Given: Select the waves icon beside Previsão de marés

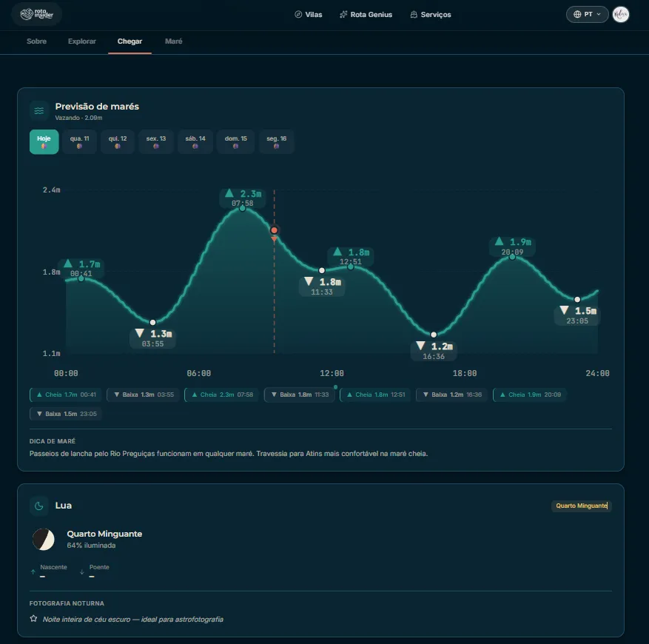Looking at the screenshot, I should [38, 110].
